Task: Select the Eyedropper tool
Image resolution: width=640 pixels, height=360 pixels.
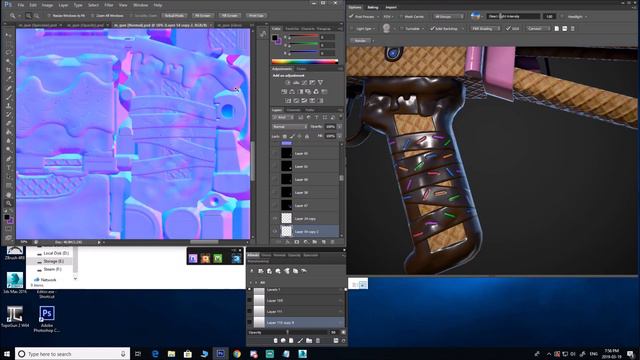Action: point(9,80)
